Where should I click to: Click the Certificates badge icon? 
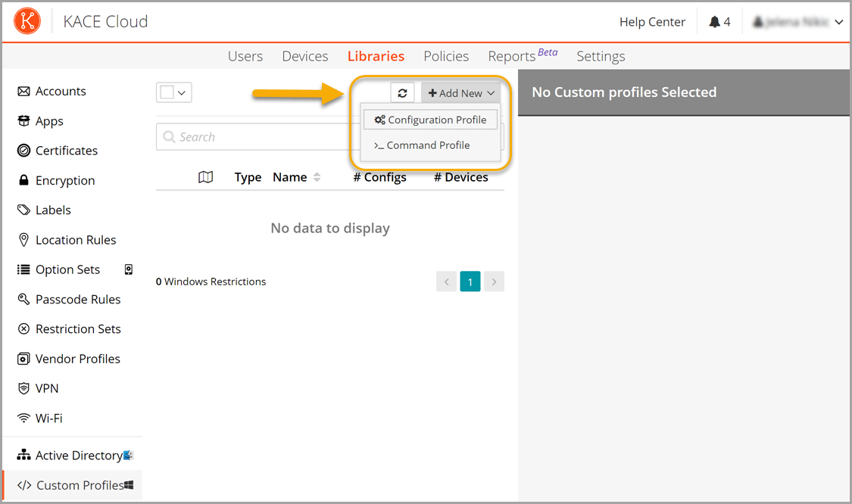pyautogui.click(x=23, y=151)
